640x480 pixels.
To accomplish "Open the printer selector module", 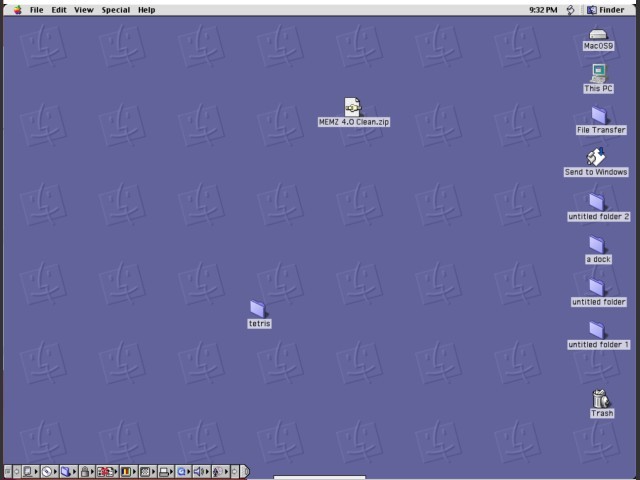I will (166, 471).
